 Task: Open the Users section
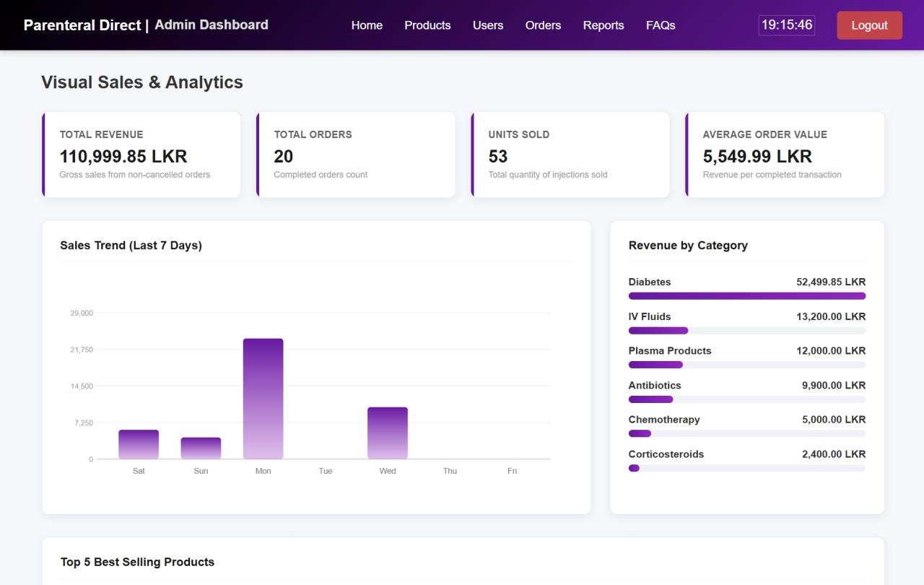pos(488,25)
